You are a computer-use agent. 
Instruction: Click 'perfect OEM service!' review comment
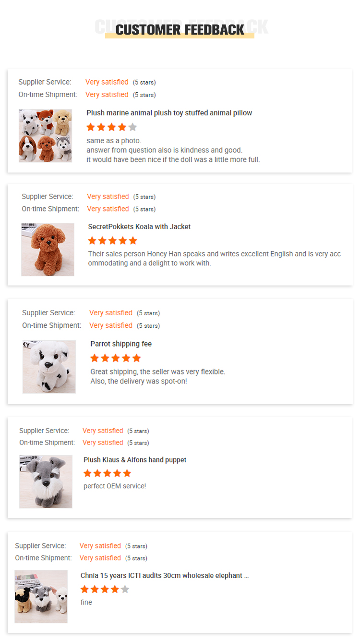pyautogui.click(x=115, y=486)
